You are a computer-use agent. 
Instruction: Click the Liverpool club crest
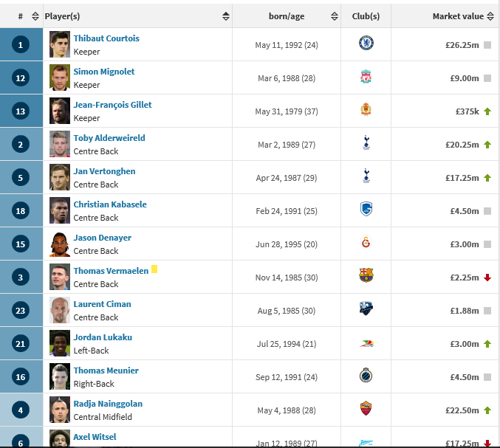tap(366, 76)
